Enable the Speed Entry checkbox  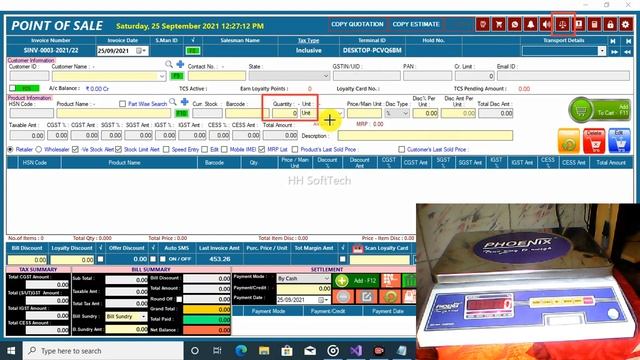pyautogui.click(x=166, y=149)
